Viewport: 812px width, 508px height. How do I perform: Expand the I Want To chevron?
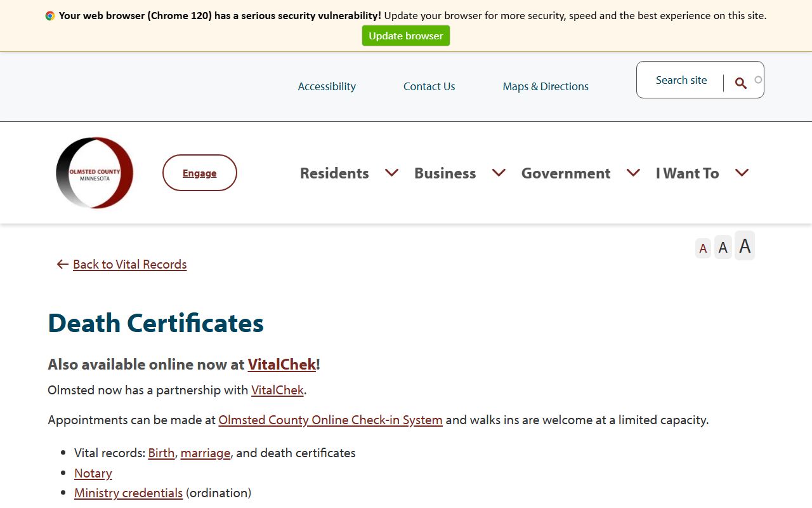742,173
